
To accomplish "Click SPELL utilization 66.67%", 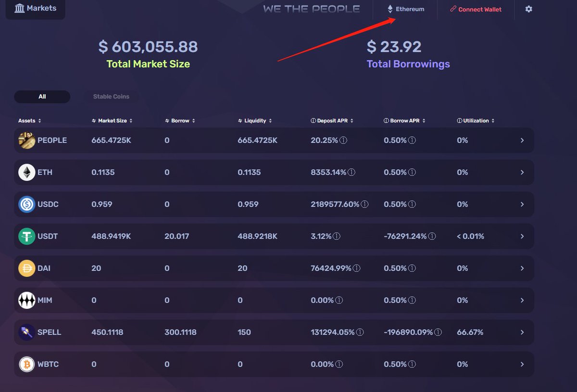I will [470, 332].
